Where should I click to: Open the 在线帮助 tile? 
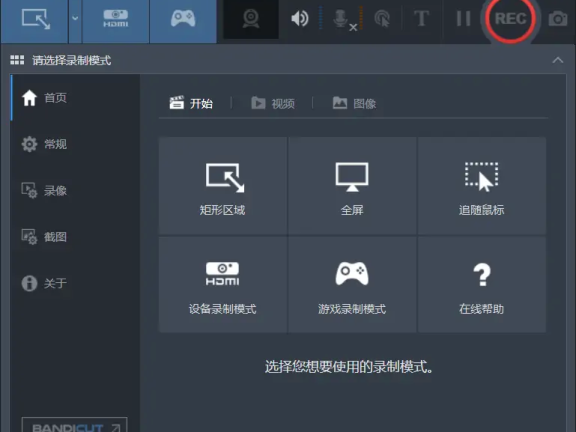click(x=482, y=285)
